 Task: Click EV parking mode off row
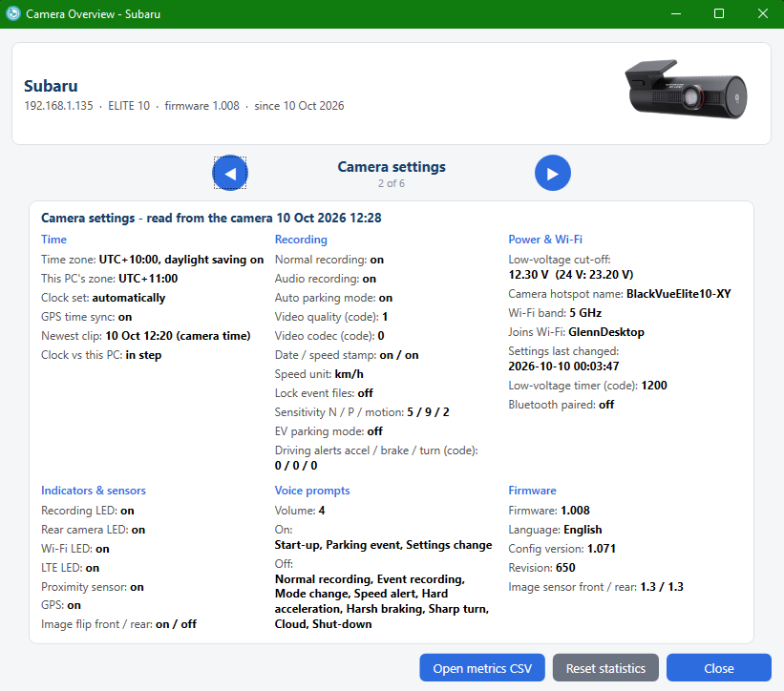[328, 431]
